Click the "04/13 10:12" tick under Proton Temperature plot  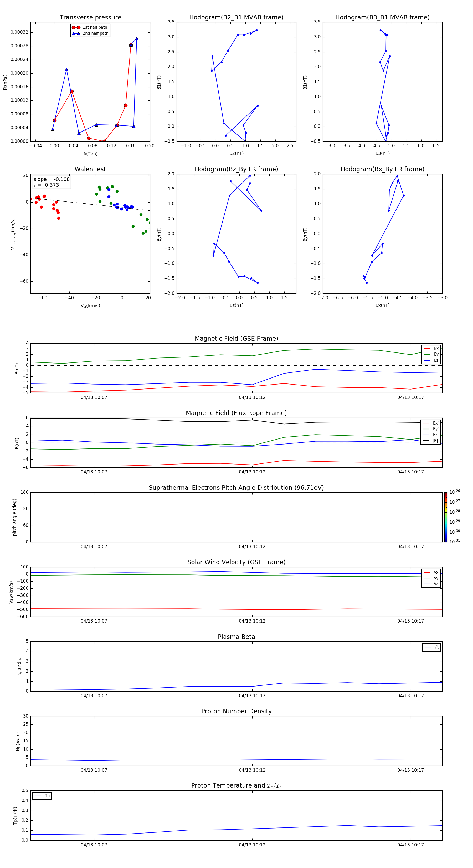252,845
